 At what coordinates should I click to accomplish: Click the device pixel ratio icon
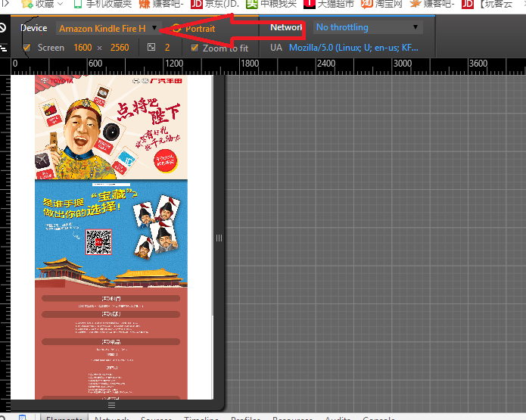[151, 48]
